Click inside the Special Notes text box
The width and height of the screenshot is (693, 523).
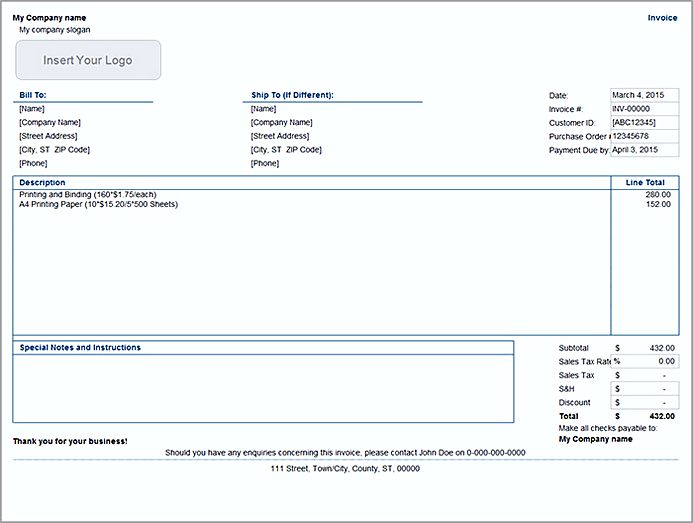263,388
